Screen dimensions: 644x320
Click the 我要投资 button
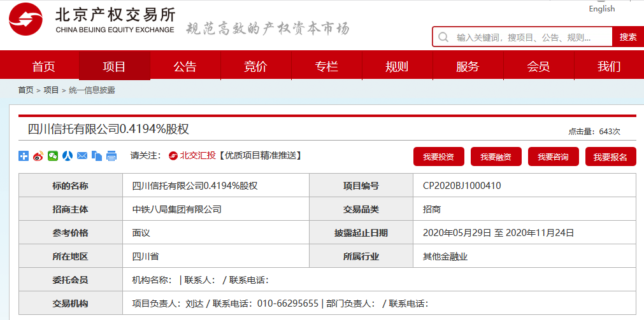(439, 157)
